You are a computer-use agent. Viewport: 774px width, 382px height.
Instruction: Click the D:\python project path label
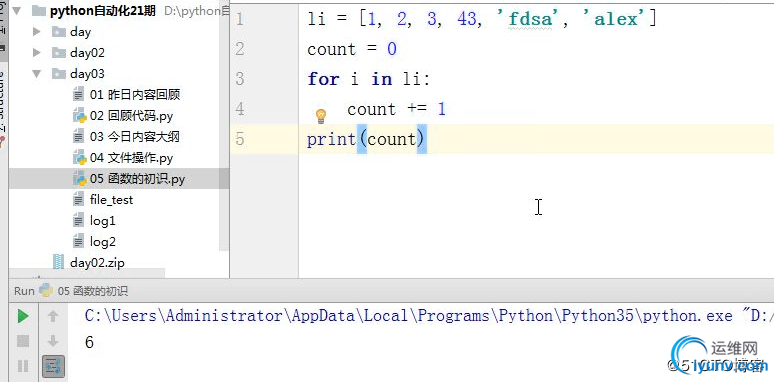point(196,11)
